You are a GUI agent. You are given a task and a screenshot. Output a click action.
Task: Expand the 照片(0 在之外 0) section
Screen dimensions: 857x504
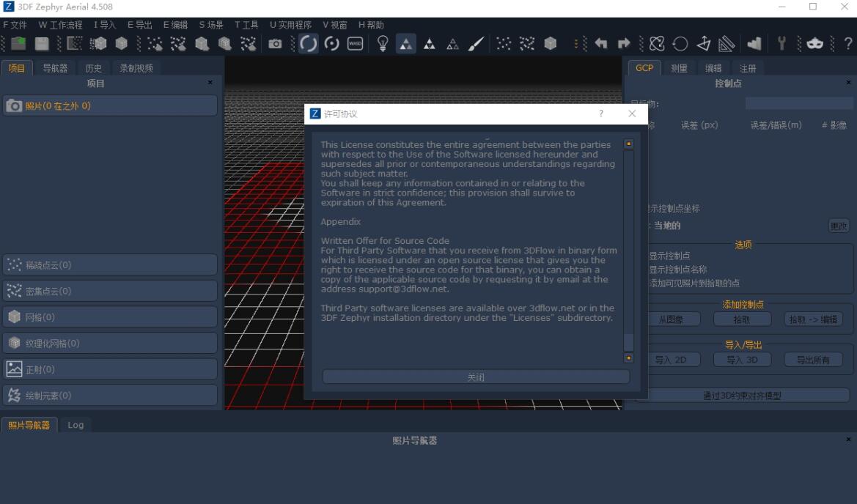pyautogui.click(x=111, y=106)
